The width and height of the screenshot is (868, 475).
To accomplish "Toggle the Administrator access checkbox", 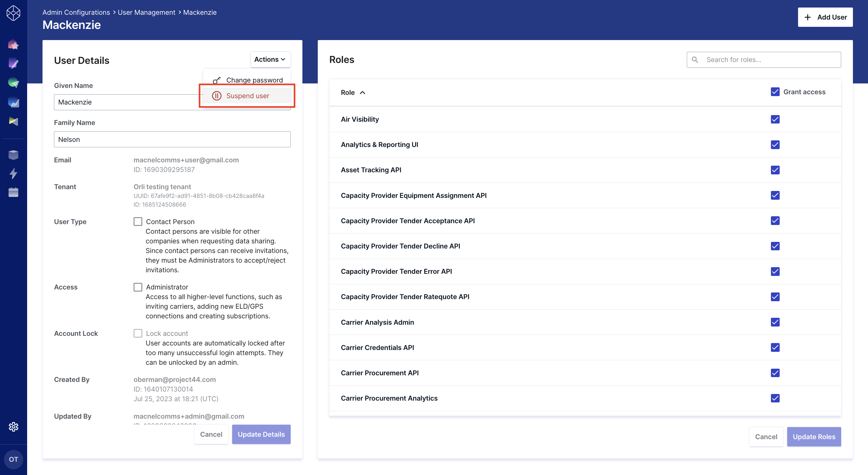I will pos(138,287).
